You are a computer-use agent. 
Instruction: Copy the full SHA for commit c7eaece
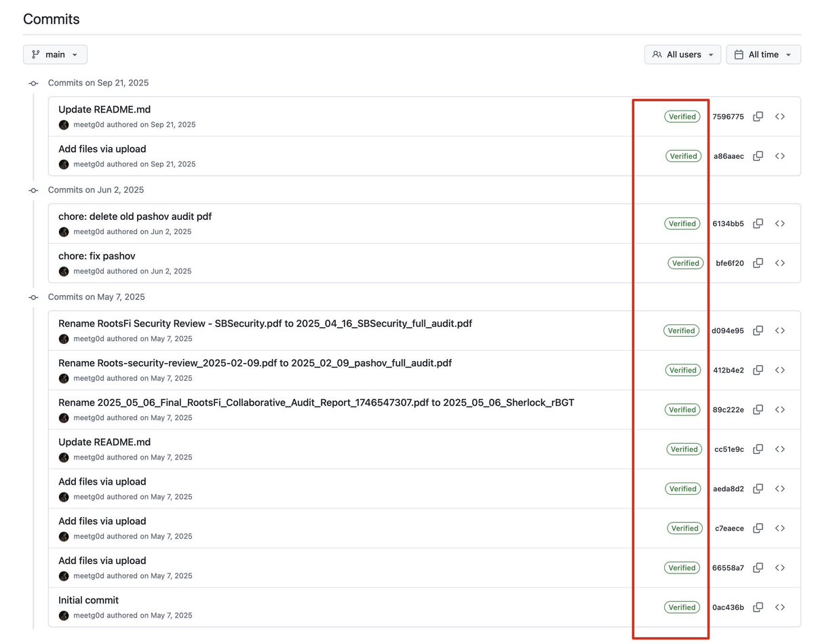[758, 528]
